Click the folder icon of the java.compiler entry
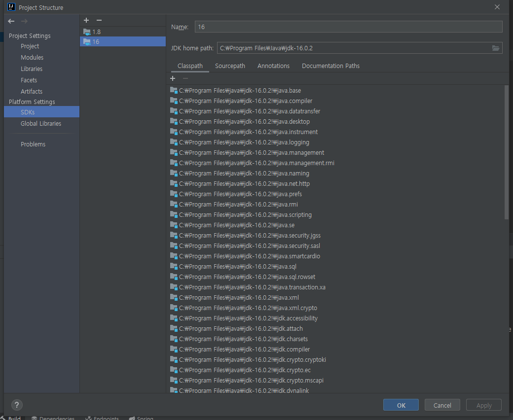This screenshot has height=420, width=513. [x=174, y=101]
